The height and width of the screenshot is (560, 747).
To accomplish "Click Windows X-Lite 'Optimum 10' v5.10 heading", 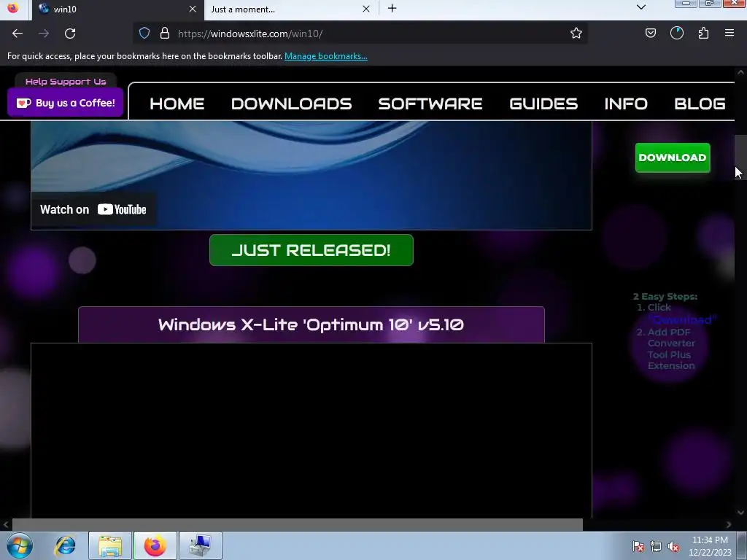I will 311,324.
